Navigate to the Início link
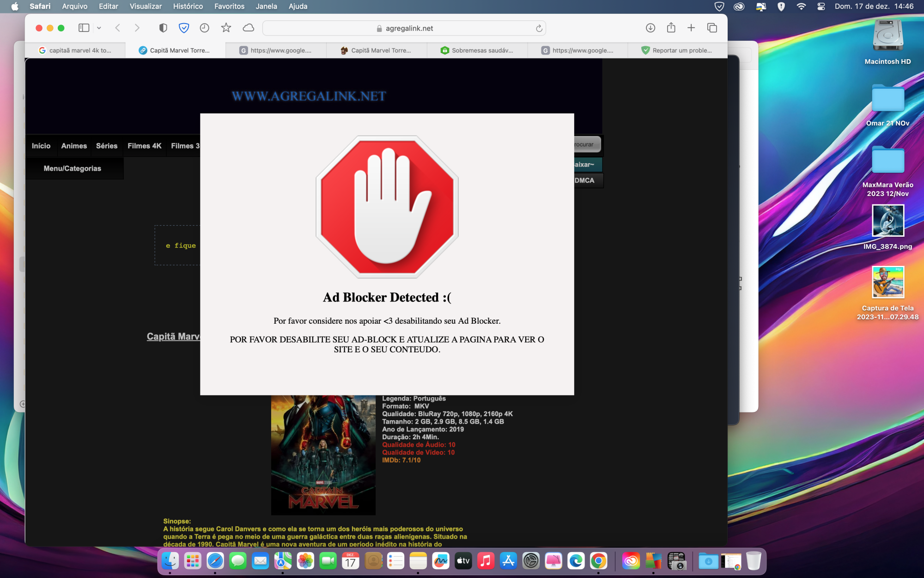Screen dimensions: 924x578 [41, 146]
